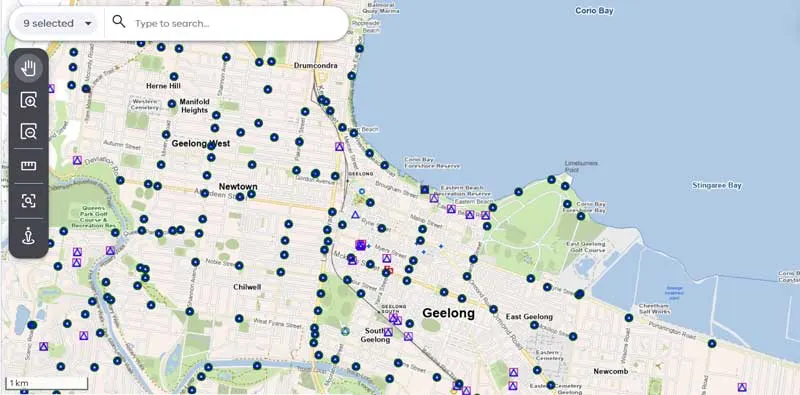Viewport: 800px width, 395px height.
Task: Click the East Geelong Golf Course label
Action: pyautogui.click(x=586, y=248)
